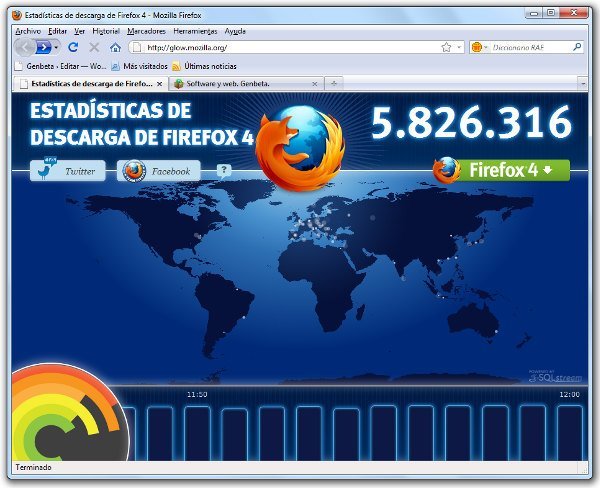Open the back/forward history dropdown arrow

[x=56, y=48]
